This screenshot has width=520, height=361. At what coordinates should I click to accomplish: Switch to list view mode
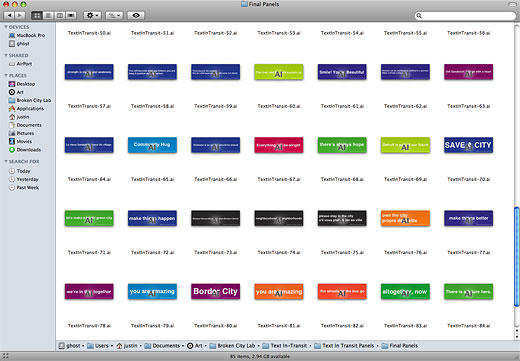click(x=48, y=15)
